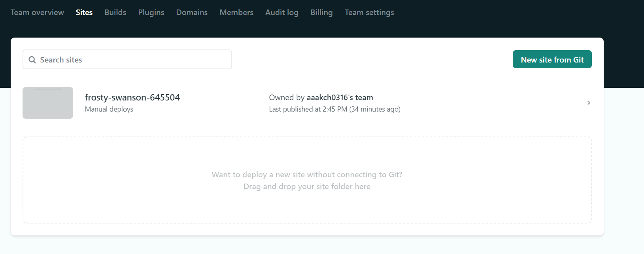Screen dimensions: 644x254
Task: View the Audit log tab
Action: [282, 12]
